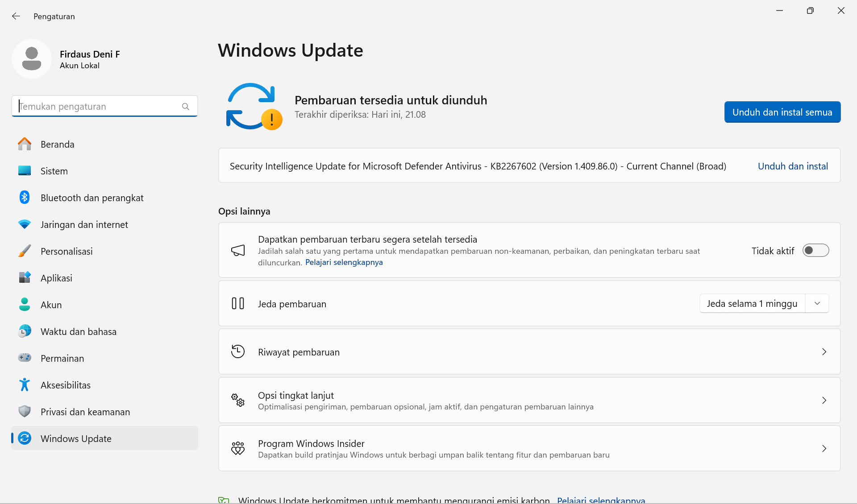Click the back arrow icon
The width and height of the screenshot is (857, 504).
[x=16, y=16]
